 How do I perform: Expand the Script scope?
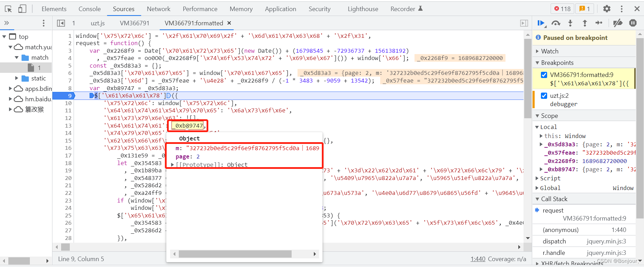tap(537, 179)
